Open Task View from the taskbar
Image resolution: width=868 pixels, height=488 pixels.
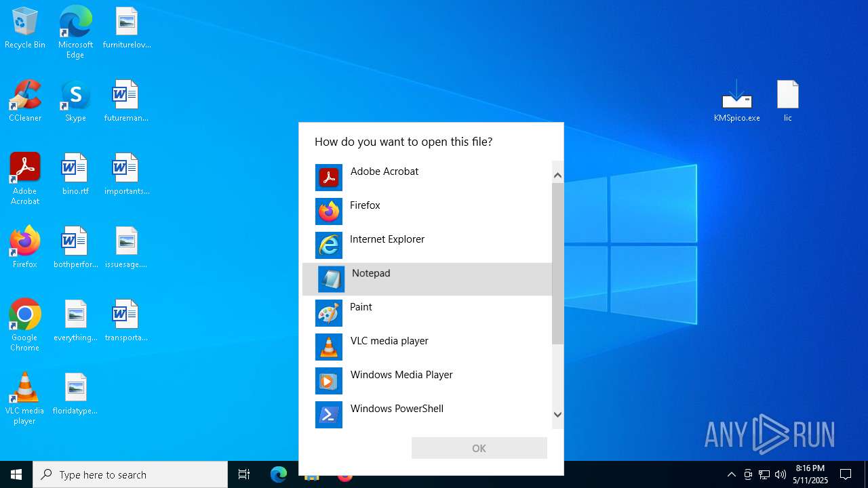[x=244, y=474]
